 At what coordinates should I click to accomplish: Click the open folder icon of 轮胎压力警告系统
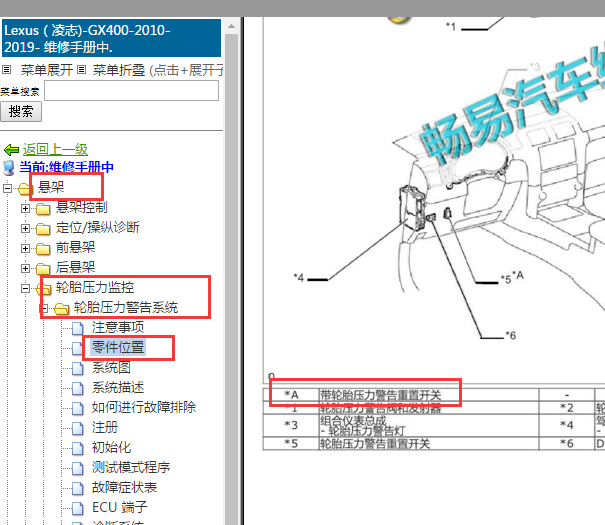coord(62,309)
